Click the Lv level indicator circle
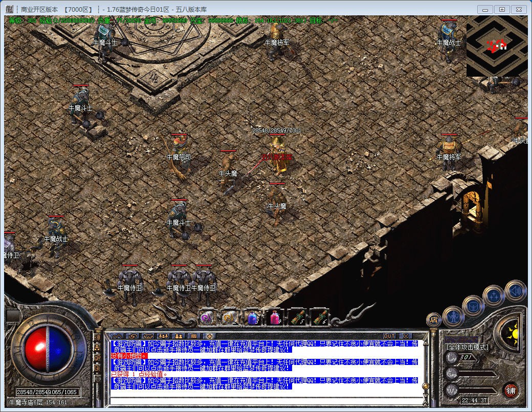This screenshot has width=532, height=412. pos(452,358)
